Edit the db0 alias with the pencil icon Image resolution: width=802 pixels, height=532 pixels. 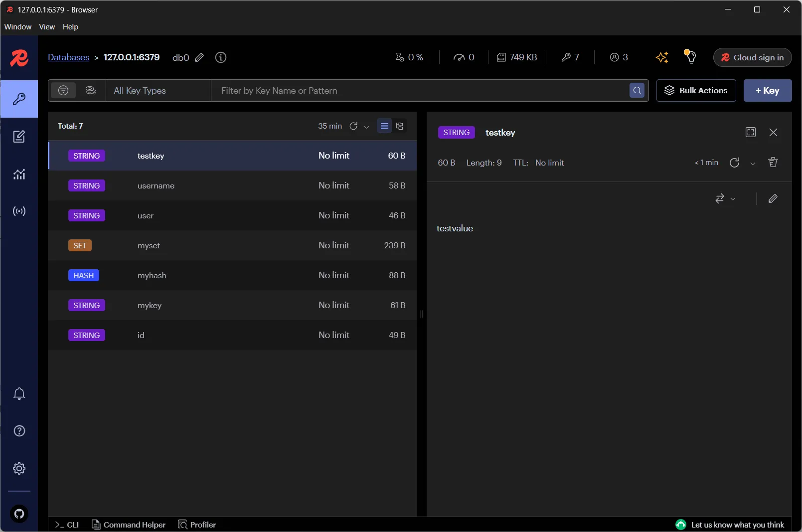click(199, 57)
